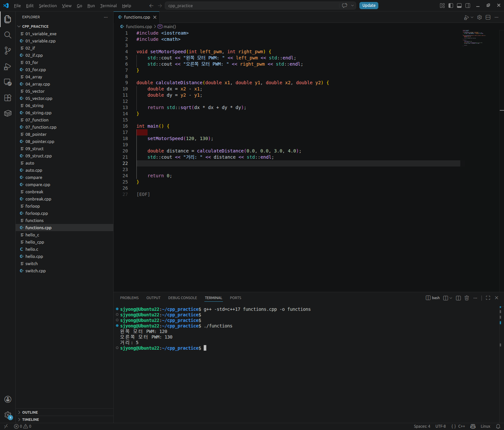Open the Help menu

[x=127, y=6]
